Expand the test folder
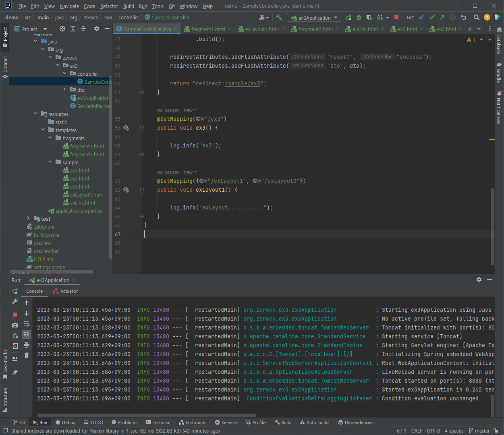This screenshot has height=435, width=504. (29, 218)
